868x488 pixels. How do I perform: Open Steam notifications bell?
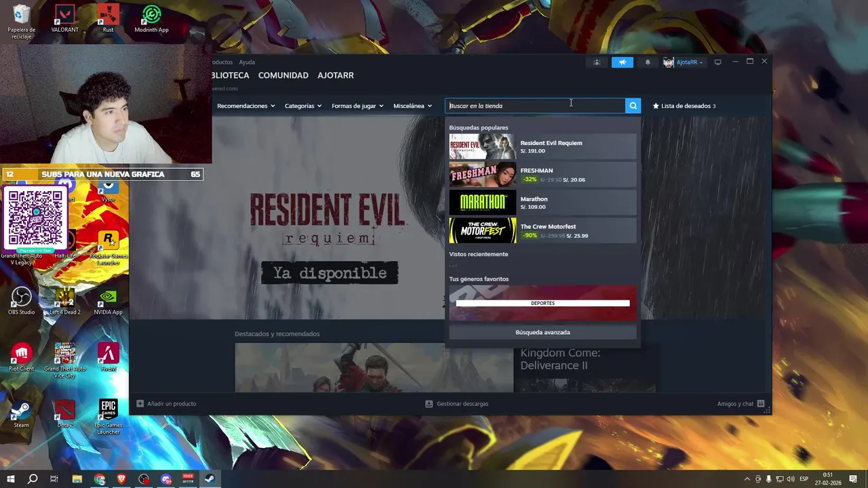[x=648, y=62]
